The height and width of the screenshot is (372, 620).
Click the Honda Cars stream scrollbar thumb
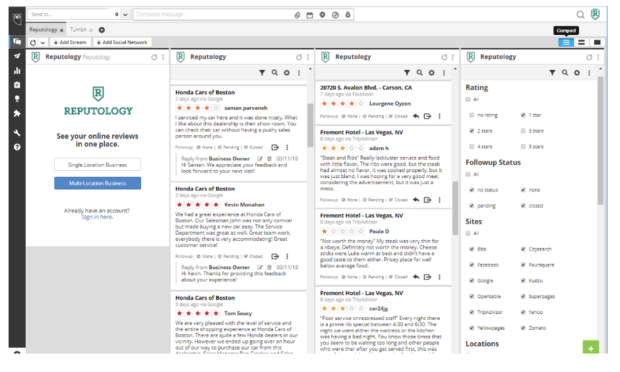pos(310,125)
